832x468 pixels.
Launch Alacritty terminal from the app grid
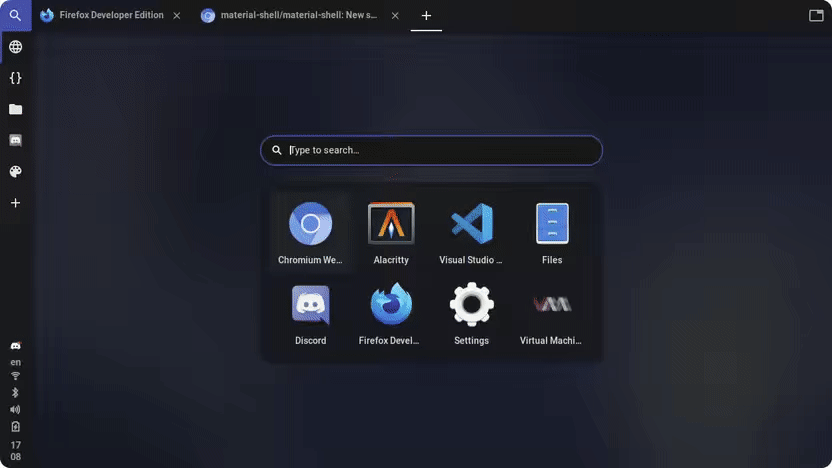[391, 233]
